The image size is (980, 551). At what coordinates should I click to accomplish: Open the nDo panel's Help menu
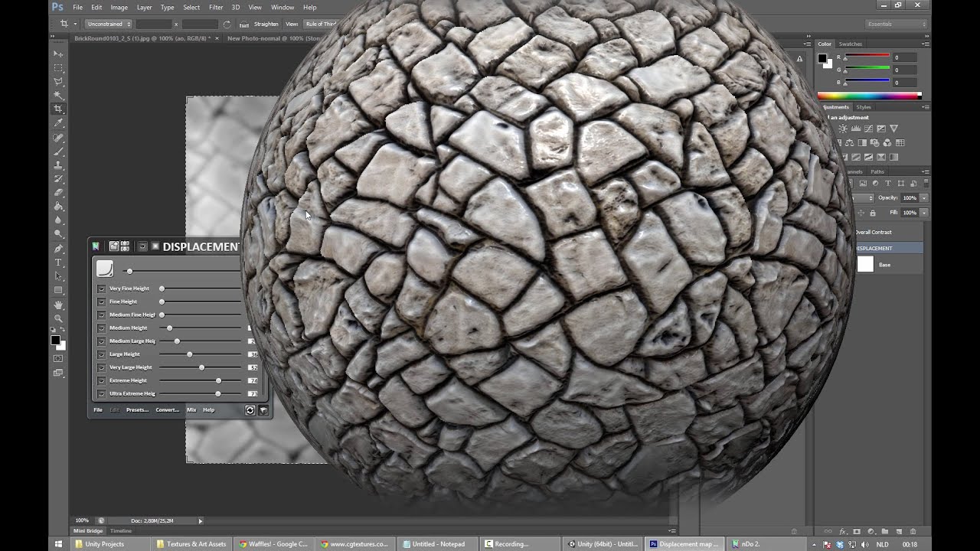[208, 410]
